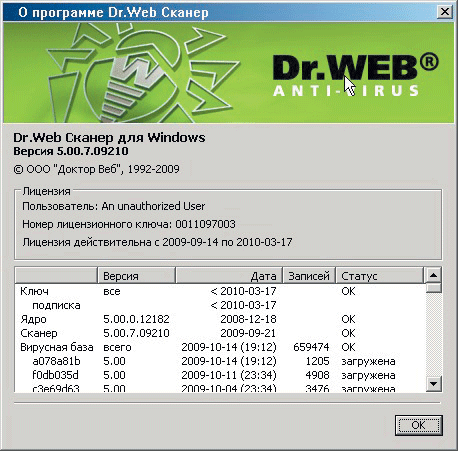
Task: Click the Dr.WEB Anti-virus logo text
Action: click(356, 76)
